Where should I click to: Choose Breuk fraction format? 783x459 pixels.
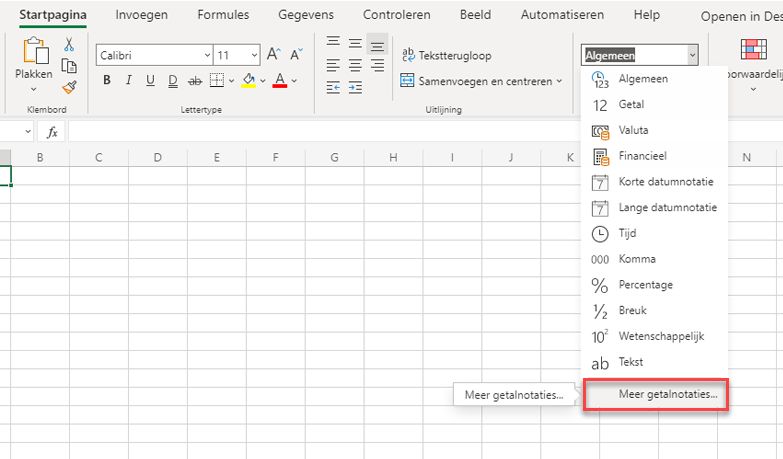point(654,311)
